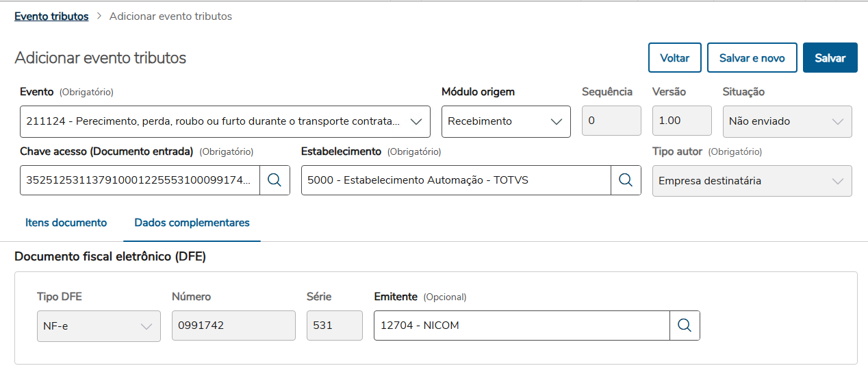
Task: Follow the Evento tributos breadcrumb link
Action: point(51,16)
